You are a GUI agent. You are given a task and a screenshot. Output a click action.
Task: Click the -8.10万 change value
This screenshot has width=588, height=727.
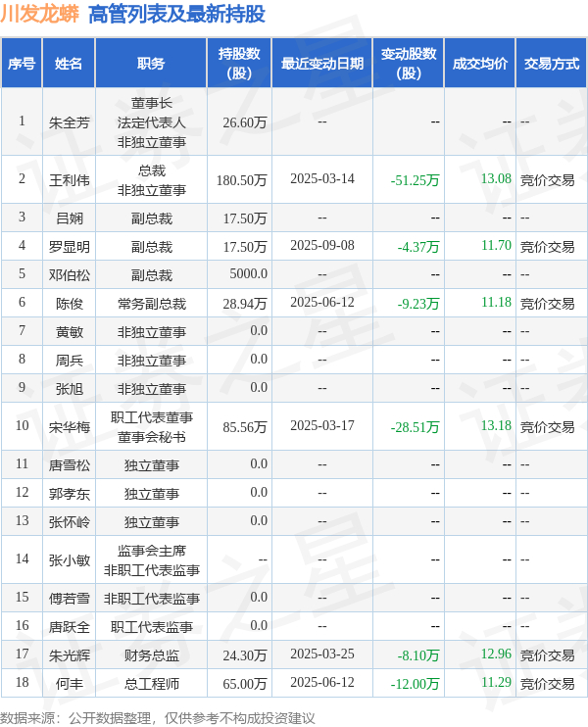pyautogui.click(x=418, y=655)
